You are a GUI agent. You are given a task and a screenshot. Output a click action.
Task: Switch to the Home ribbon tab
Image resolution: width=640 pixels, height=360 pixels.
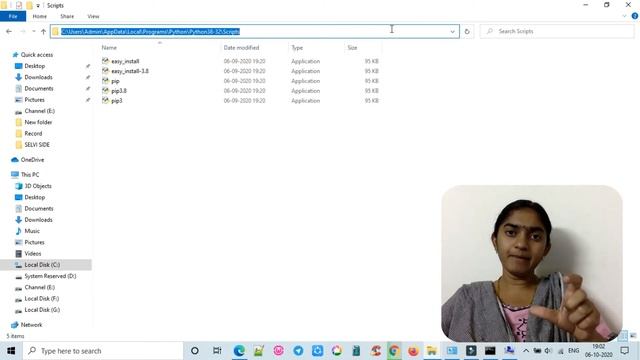point(40,16)
